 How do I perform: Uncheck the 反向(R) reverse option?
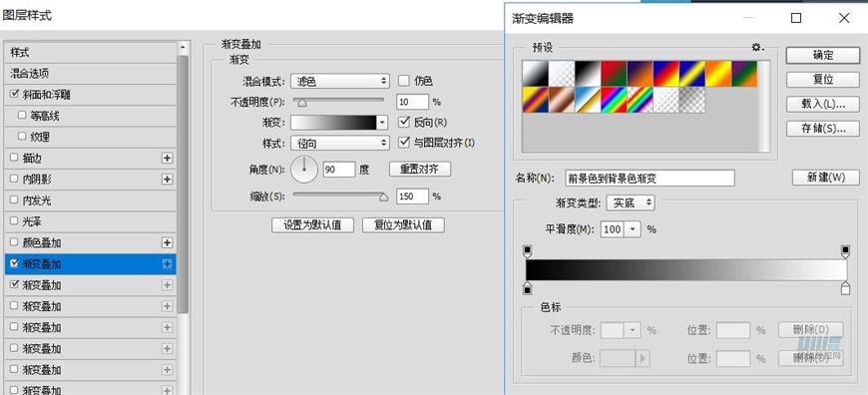[403, 122]
